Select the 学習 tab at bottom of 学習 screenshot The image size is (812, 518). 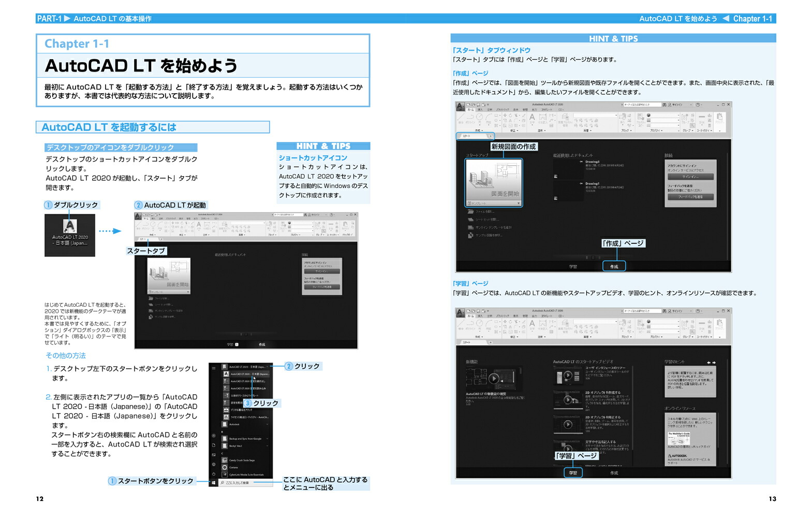point(573,473)
